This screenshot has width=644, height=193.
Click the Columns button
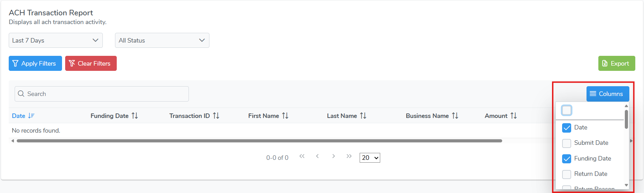(608, 94)
